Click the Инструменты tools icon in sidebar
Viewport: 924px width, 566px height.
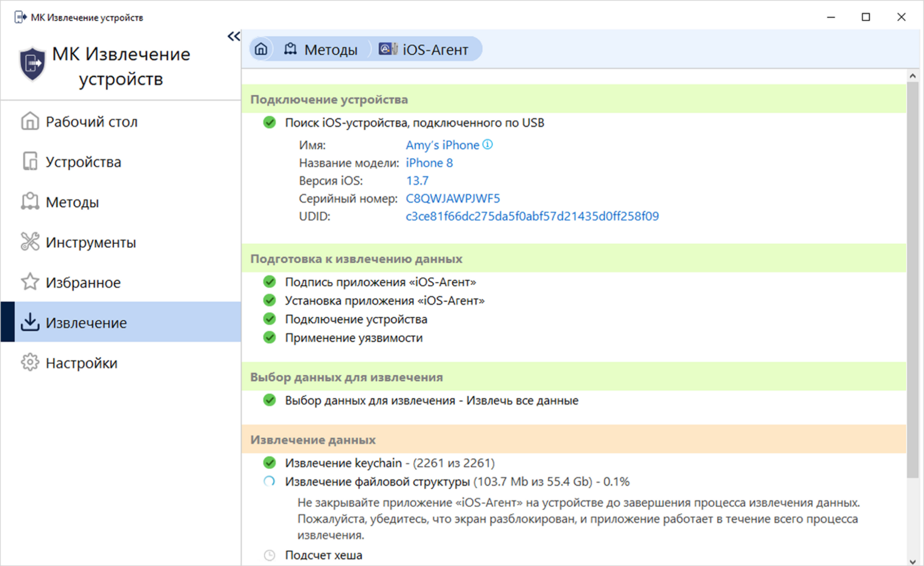[30, 242]
